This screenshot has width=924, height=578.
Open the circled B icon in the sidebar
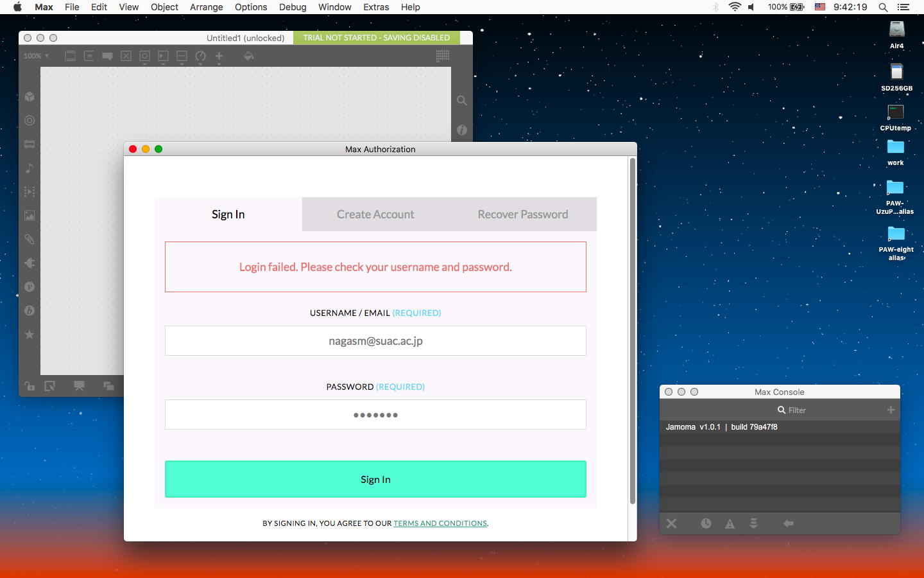click(x=30, y=310)
